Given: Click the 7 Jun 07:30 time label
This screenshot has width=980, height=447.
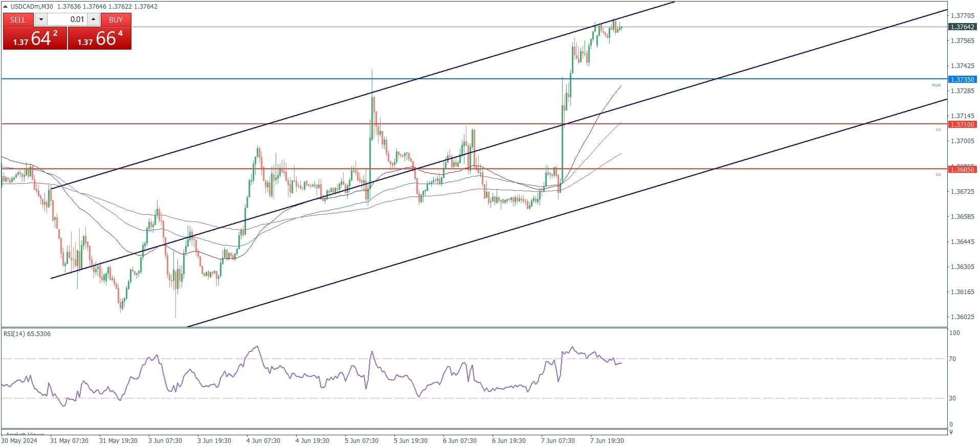Looking at the screenshot, I should point(558,441).
